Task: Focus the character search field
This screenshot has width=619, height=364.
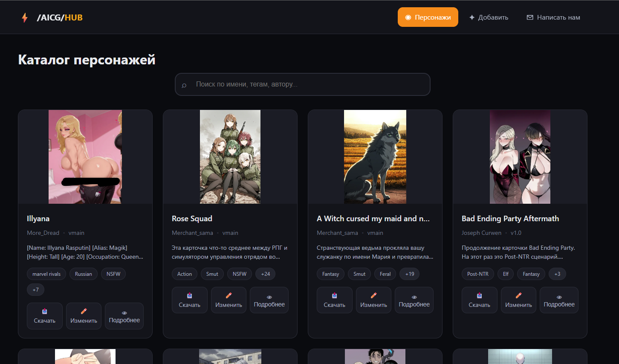Action: (303, 84)
